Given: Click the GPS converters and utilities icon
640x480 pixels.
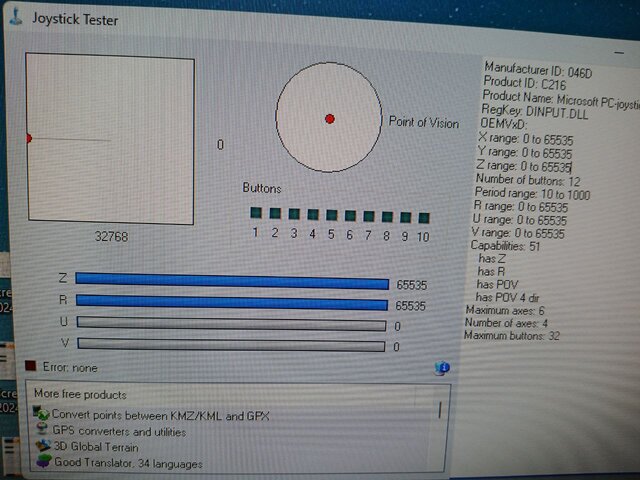Looking at the screenshot, I should pos(42,430).
